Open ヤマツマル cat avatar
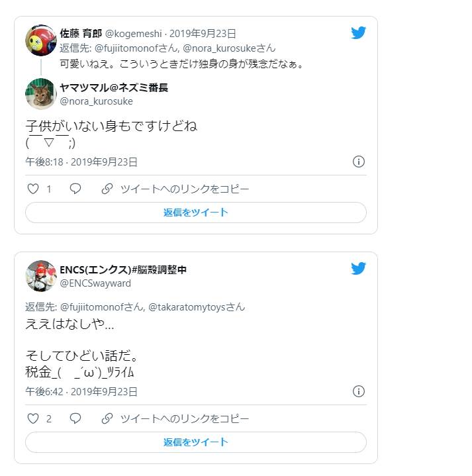472x476 pixels. click(40, 94)
